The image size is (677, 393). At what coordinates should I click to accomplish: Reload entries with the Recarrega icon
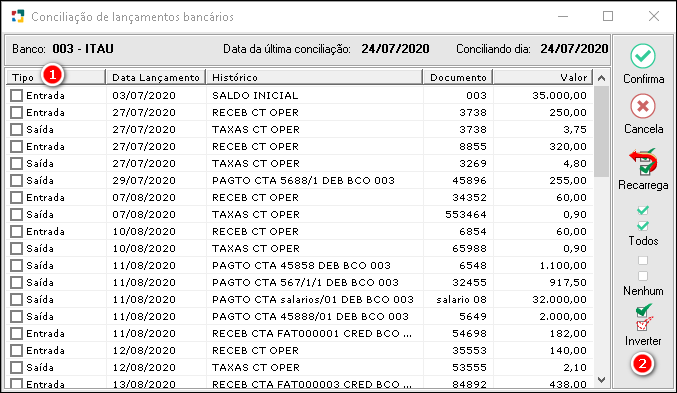(x=643, y=161)
